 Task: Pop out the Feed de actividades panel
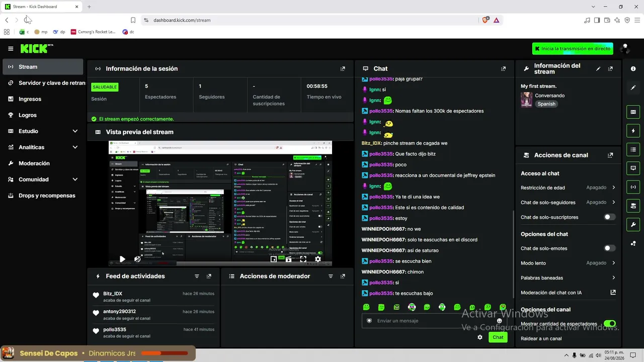(209, 277)
